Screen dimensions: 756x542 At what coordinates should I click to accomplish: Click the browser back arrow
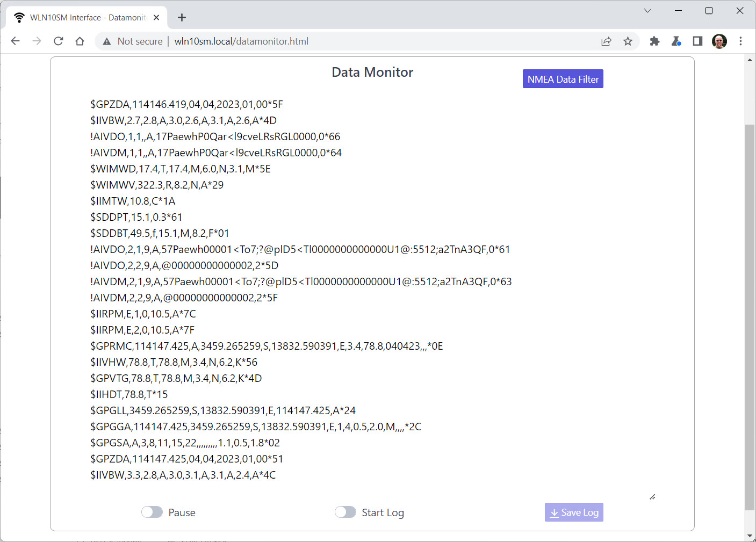coord(15,41)
